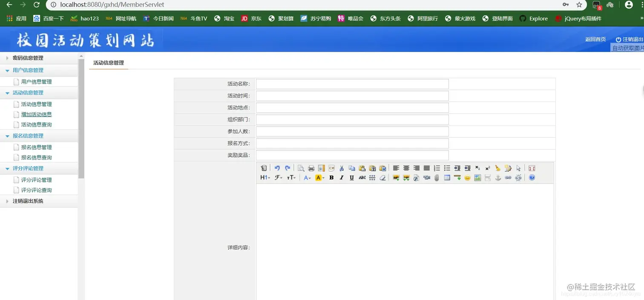Center-align text in the editor

pyautogui.click(x=406, y=168)
